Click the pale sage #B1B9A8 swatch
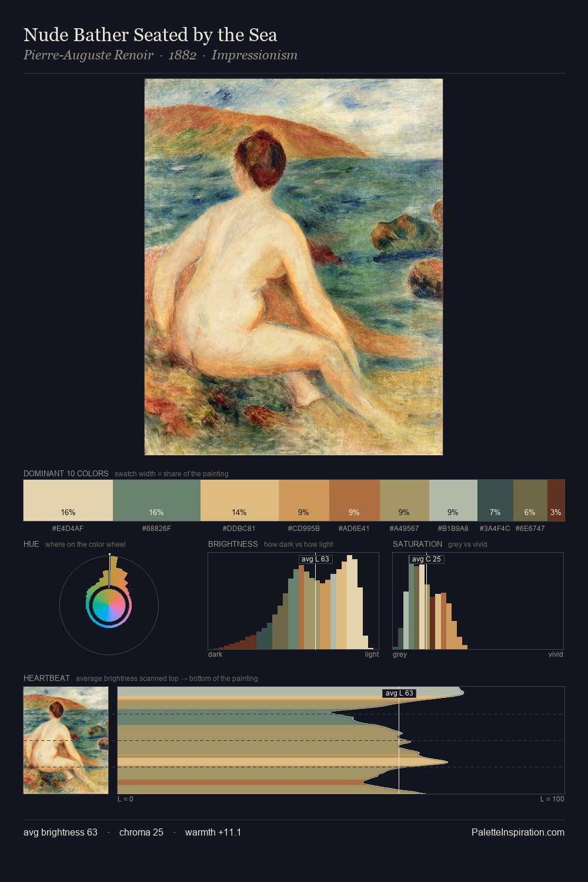 453,500
